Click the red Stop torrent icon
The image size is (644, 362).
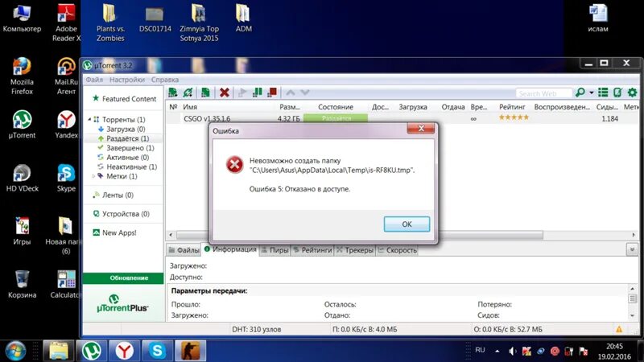pyautogui.click(x=272, y=93)
